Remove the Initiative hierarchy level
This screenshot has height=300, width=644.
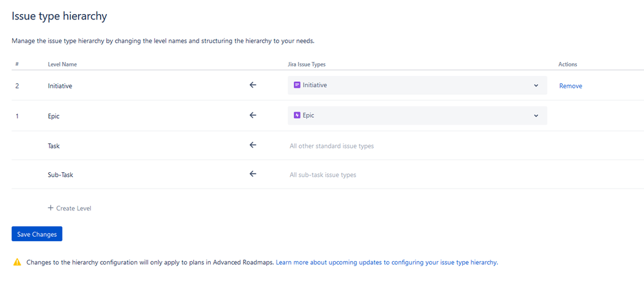coord(571,86)
